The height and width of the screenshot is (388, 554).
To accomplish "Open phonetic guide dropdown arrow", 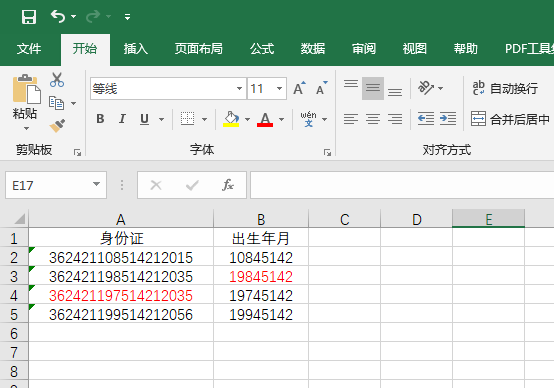I will pyautogui.click(x=325, y=119).
